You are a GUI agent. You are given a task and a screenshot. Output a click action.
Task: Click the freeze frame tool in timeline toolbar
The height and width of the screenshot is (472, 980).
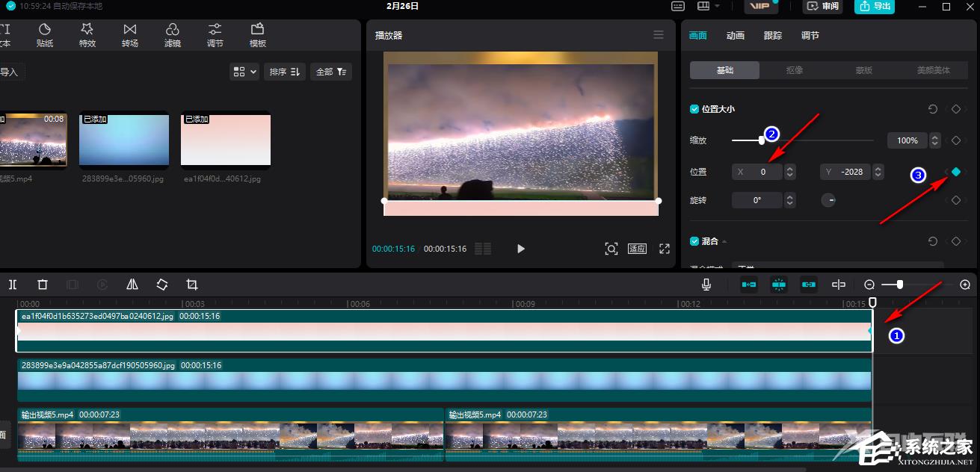73,285
